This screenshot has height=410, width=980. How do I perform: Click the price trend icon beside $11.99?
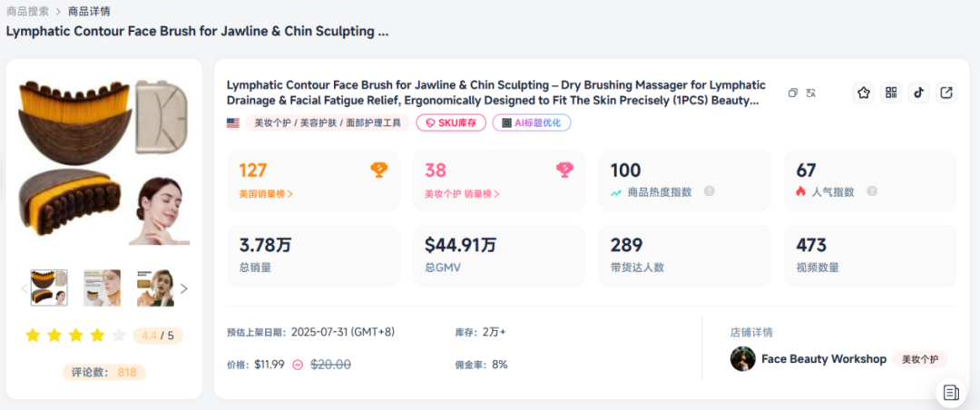(298, 365)
